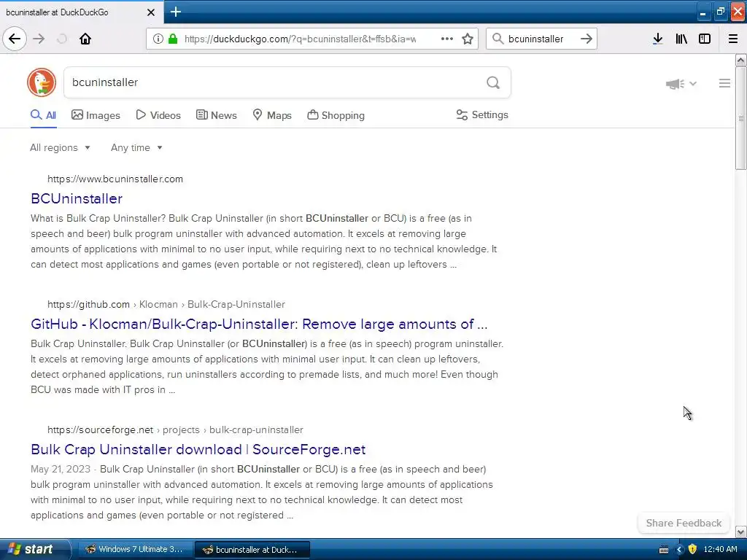Switch to the Images tab
The height and width of the screenshot is (560, 747).
96,115
